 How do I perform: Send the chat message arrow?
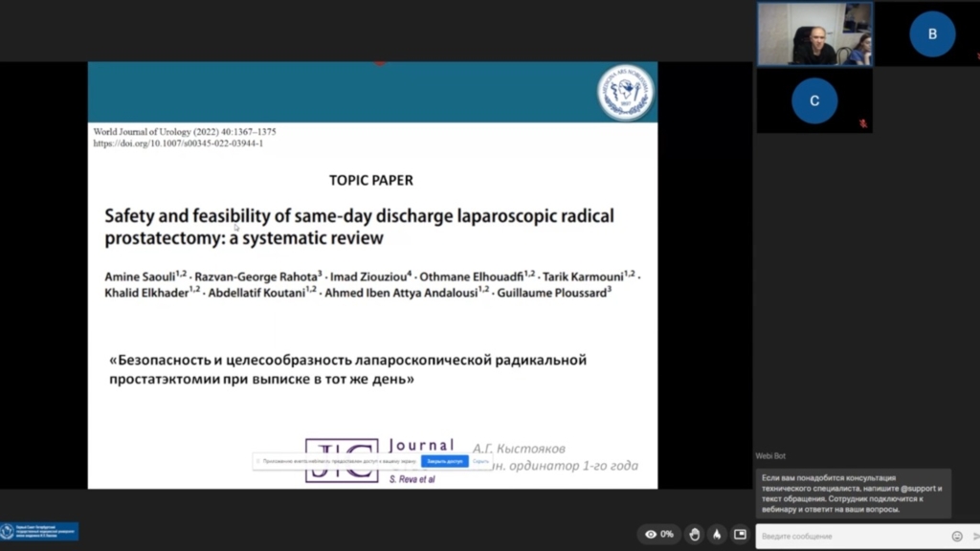point(975,537)
